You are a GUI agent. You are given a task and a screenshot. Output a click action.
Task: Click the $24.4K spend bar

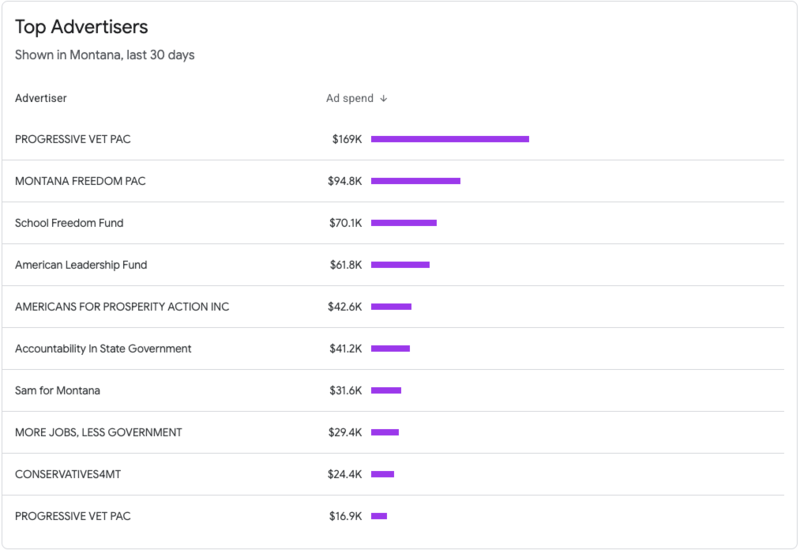(x=383, y=474)
